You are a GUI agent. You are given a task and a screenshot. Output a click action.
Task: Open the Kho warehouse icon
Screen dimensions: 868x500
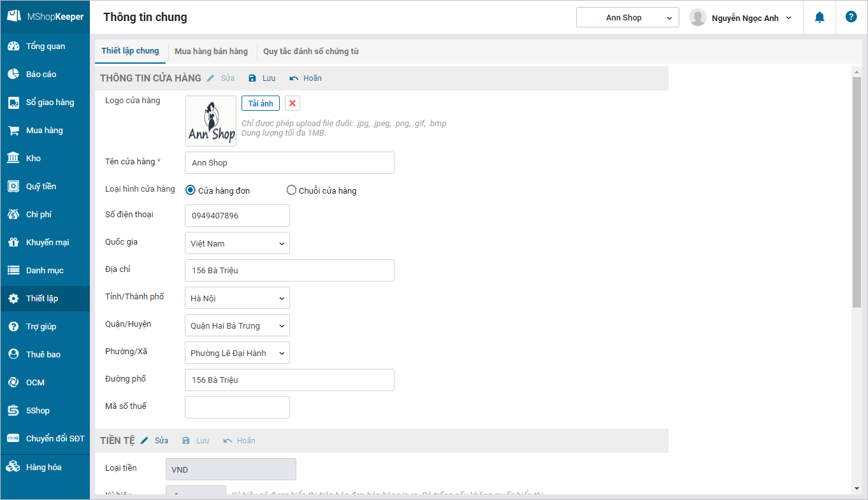[13, 159]
